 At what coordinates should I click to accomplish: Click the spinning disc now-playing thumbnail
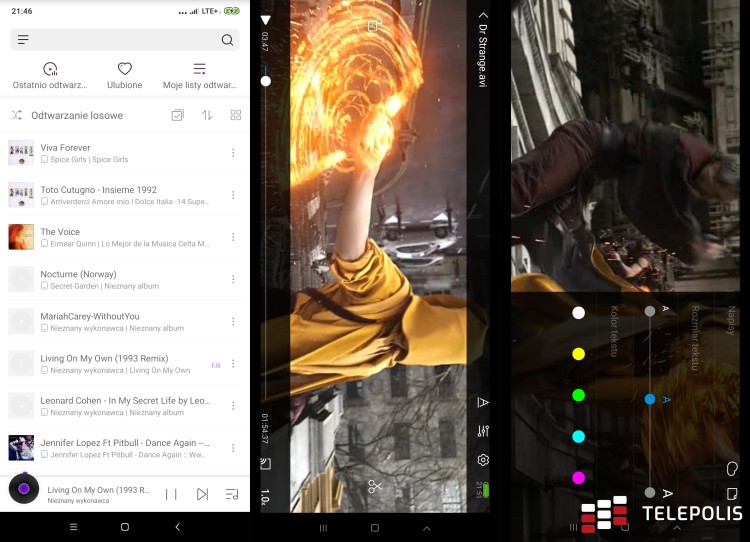(x=24, y=489)
